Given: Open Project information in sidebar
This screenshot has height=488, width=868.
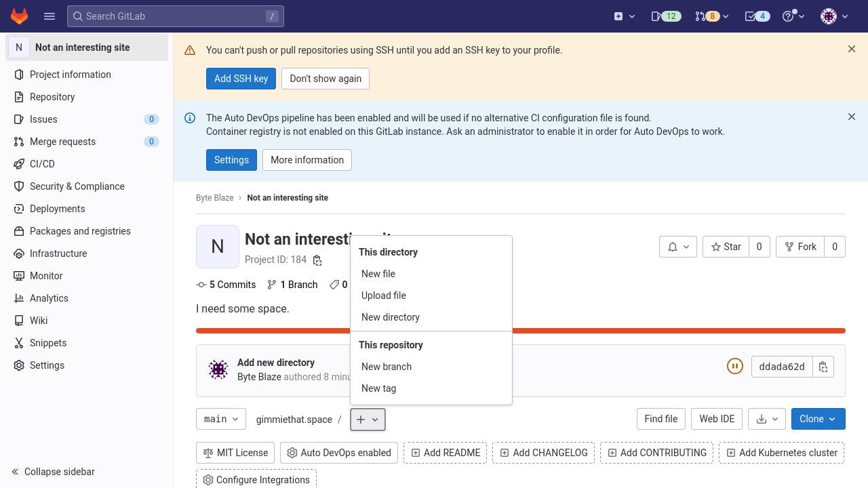Looking at the screenshot, I should tap(87, 75).
